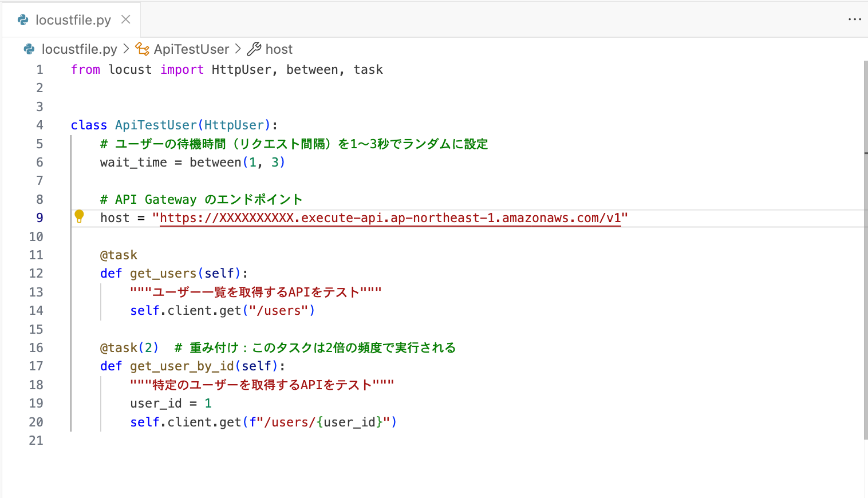Open the host breadcrumb symbol list
The image size is (868, 498).
(x=279, y=49)
